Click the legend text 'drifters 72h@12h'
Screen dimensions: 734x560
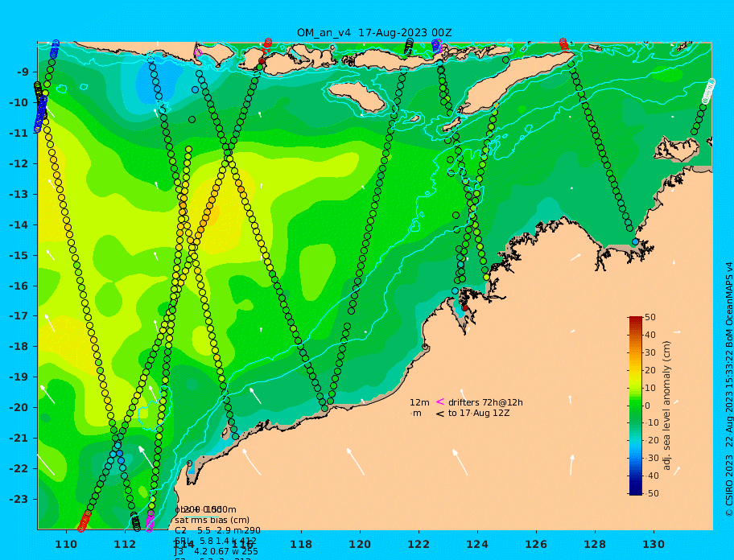click(x=485, y=402)
